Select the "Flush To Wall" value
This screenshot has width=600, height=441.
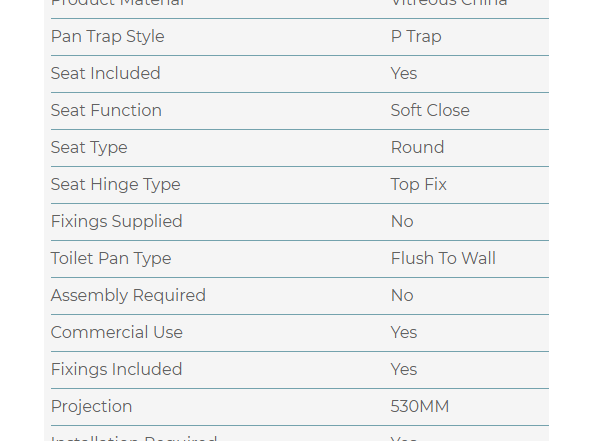coord(443,259)
